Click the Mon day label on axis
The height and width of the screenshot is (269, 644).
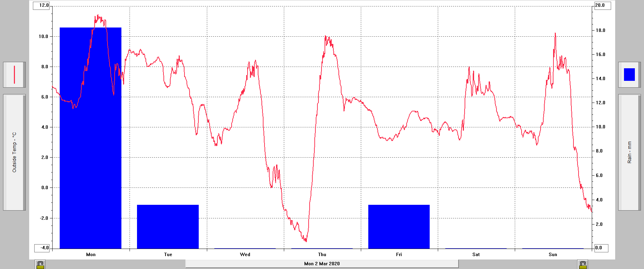(91, 254)
